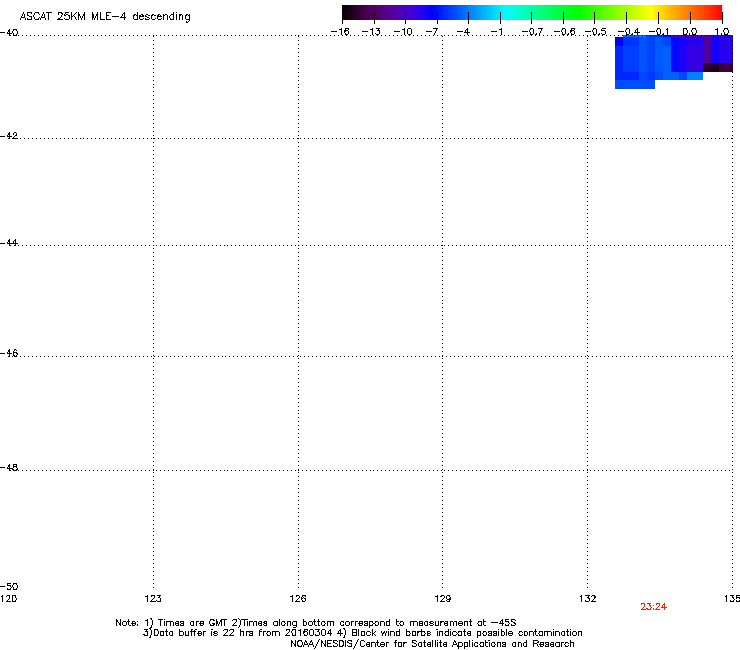Click the -42 latitude axis label
This screenshot has width=740, height=650.
click(x=9, y=136)
